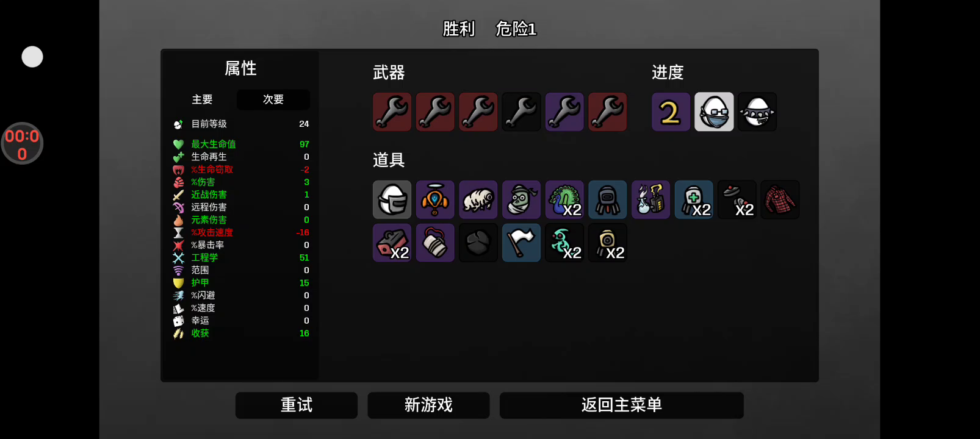980x439 pixels.
Task: Switch to the 主要 stats tab
Action: tap(202, 99)
